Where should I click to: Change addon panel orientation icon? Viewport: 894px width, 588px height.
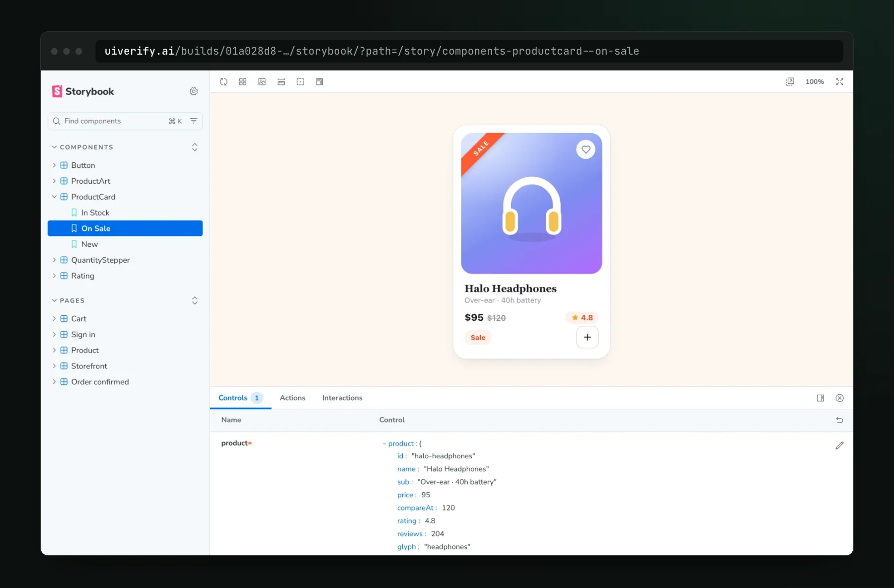click(x=820, y=398)
